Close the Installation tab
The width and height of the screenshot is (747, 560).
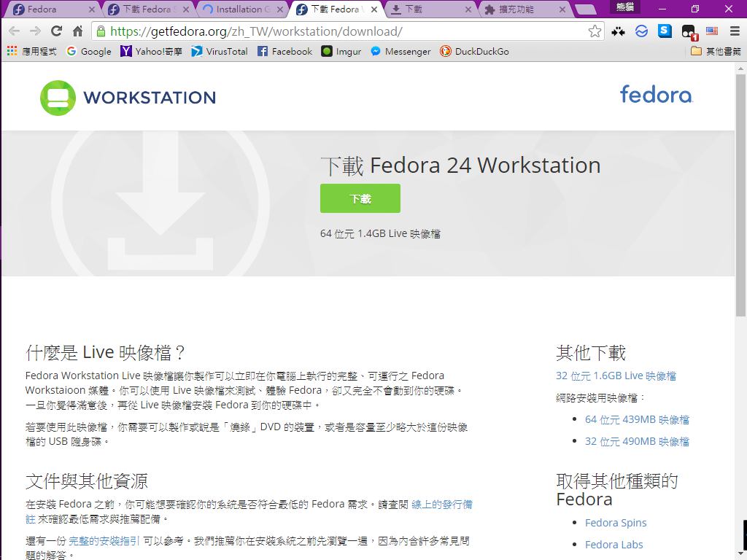click(x=280, y=9)
